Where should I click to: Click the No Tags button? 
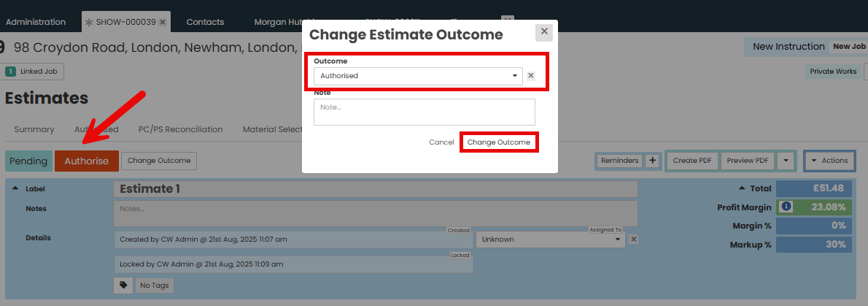[155, 286]
